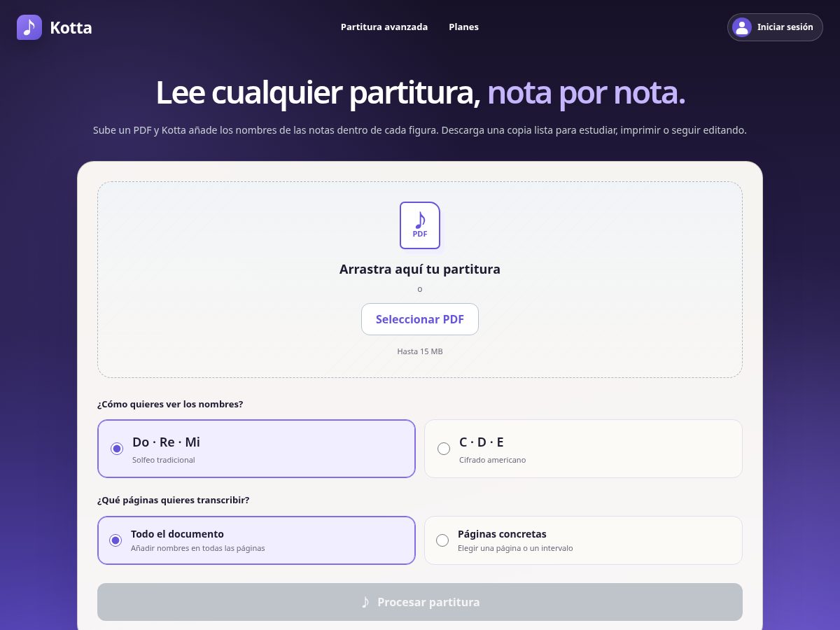Click the Seleccionar PDF button

click(x=420, y=319)
